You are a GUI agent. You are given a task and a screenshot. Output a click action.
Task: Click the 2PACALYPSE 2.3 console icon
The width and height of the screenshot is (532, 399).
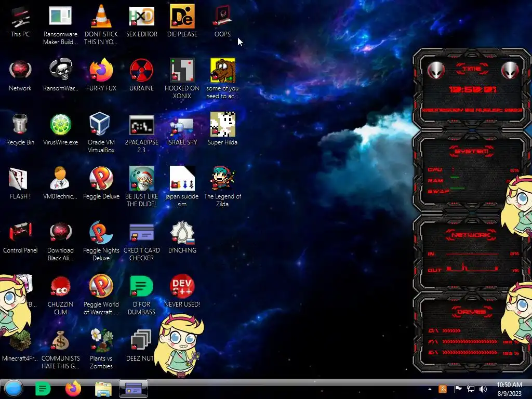141,125
